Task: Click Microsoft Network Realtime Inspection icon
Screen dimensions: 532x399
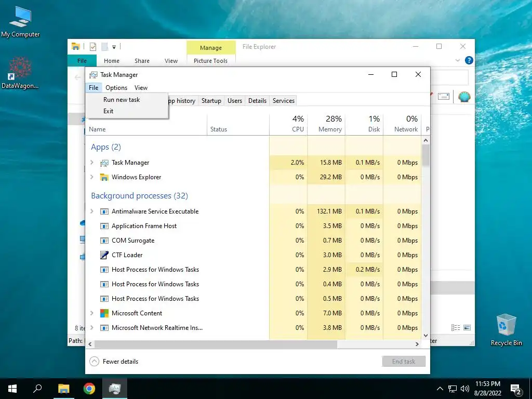Action: click(104, 328)
